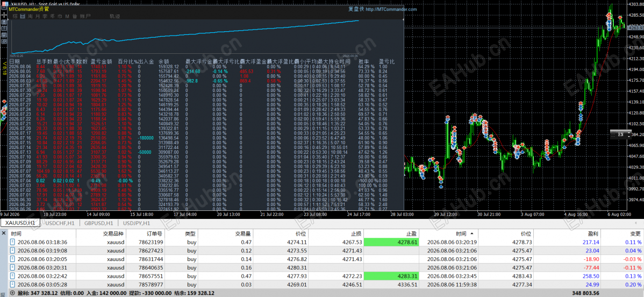Click the circled plus icon beside 盈利 summary
This screenshot has width=644, height=297.
coord(12,293)
